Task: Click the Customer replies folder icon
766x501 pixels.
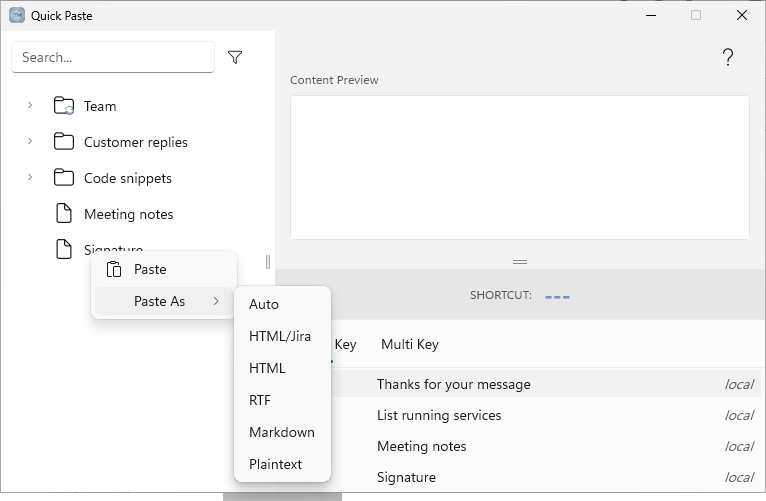Action: tap(64, 142)
